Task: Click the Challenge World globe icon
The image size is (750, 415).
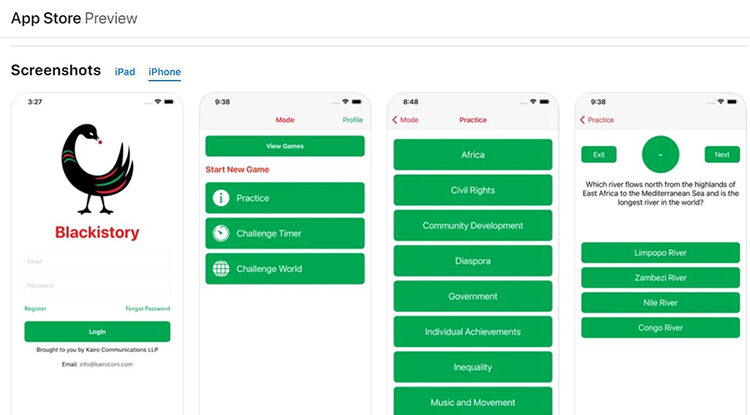Action: pyautogui.click(x=222, y=268)
